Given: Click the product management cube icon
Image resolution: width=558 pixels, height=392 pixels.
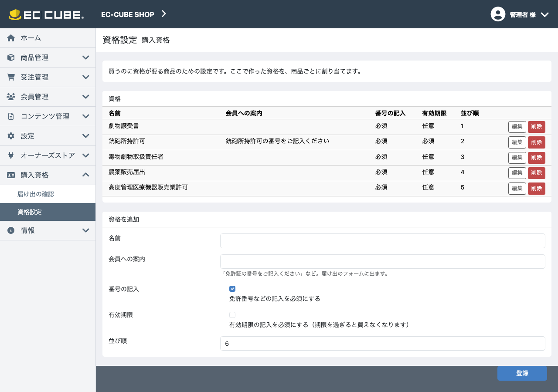Looking at the screenshot, I should pos(11,57).
